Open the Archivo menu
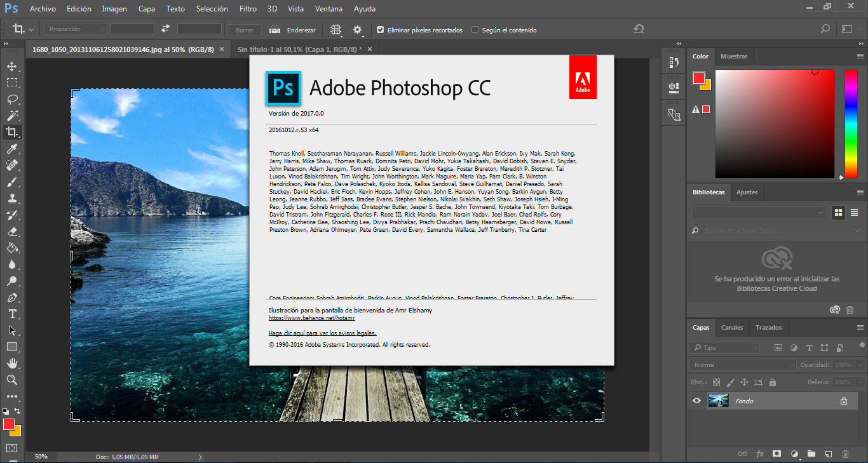The height and width of the screenshot is (463, 868). click(43, 9)
